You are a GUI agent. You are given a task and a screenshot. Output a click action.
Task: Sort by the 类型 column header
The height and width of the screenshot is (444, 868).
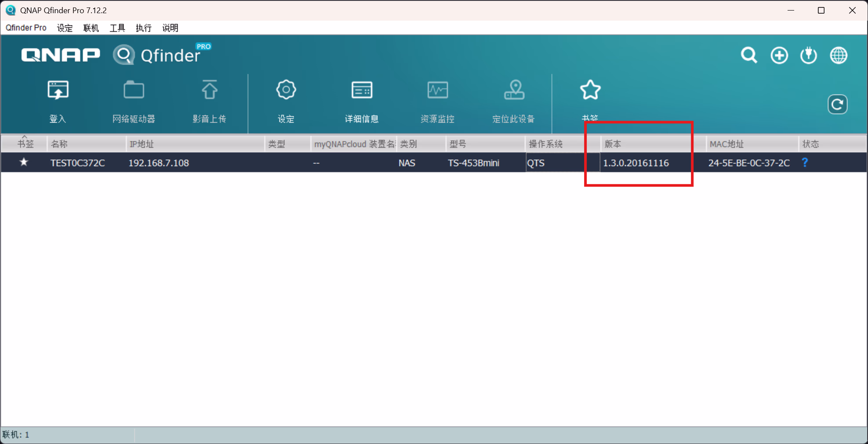click(x=288, y=144)
